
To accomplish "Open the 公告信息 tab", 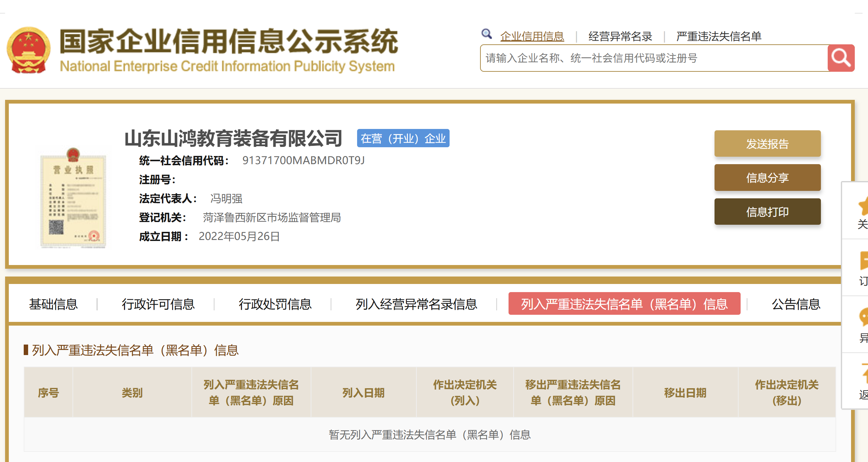I will 796,304.
